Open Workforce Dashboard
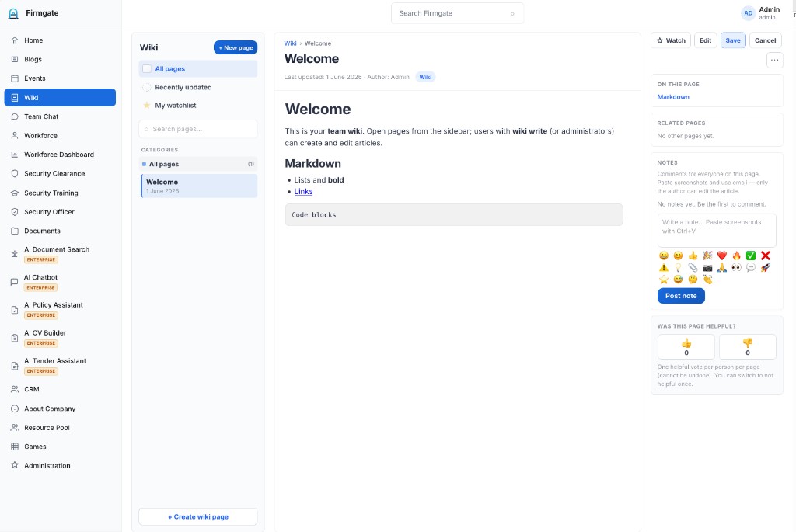The image size is (796, 532). pyautogui.click(x=60, y=155)
